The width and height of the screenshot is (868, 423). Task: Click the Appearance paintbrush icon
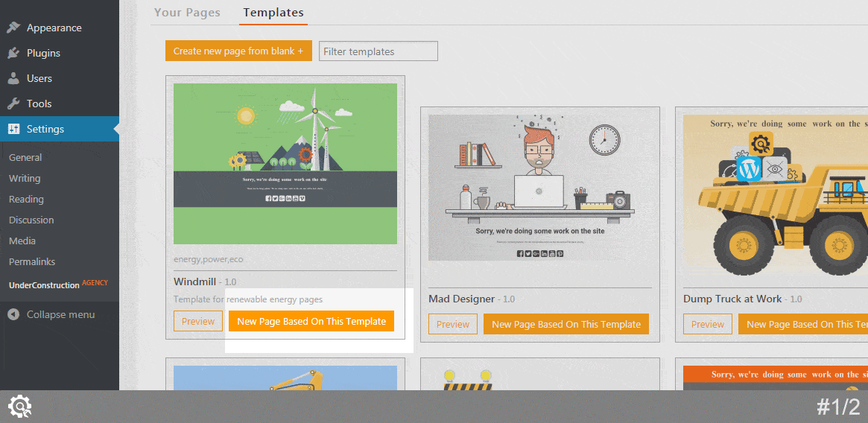coord(13,28)
